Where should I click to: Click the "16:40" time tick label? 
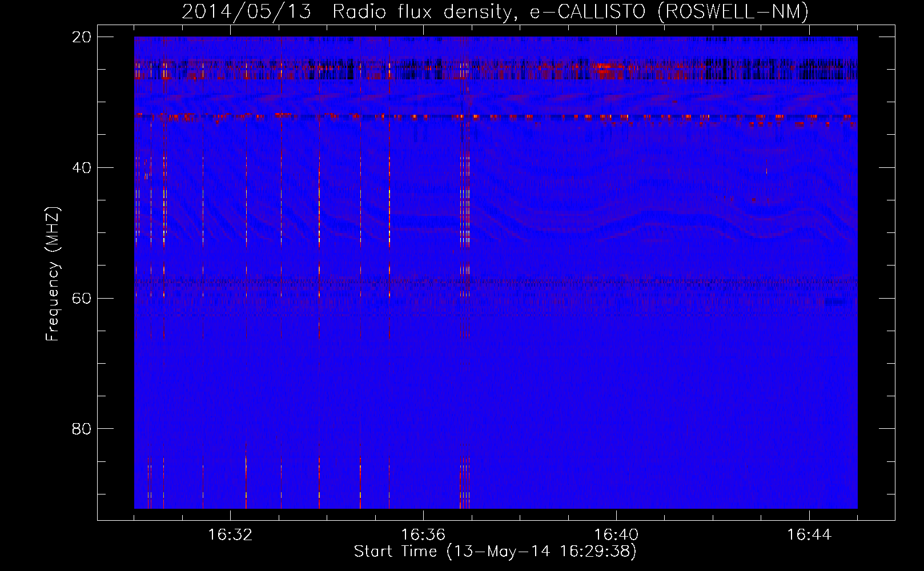coord(616,535)
